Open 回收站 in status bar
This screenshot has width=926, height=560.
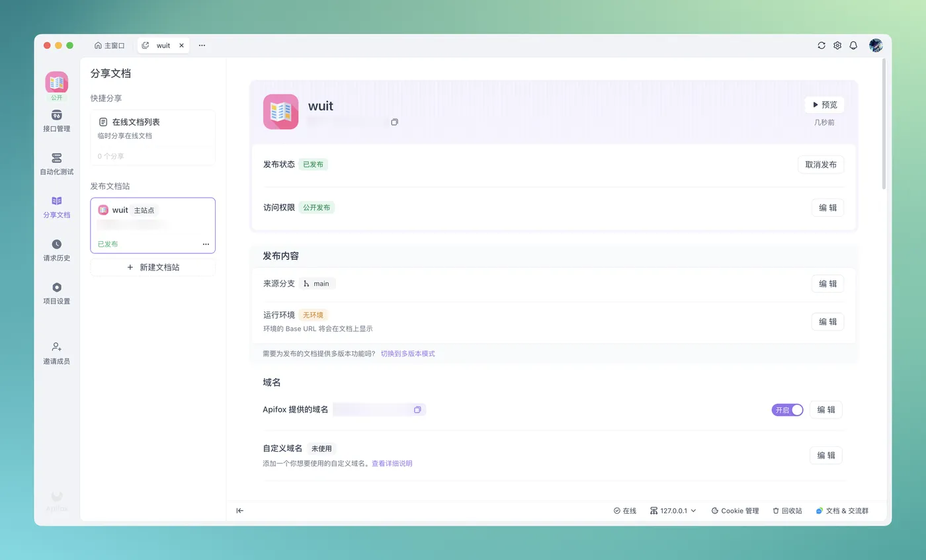click(x=787, y=510)
